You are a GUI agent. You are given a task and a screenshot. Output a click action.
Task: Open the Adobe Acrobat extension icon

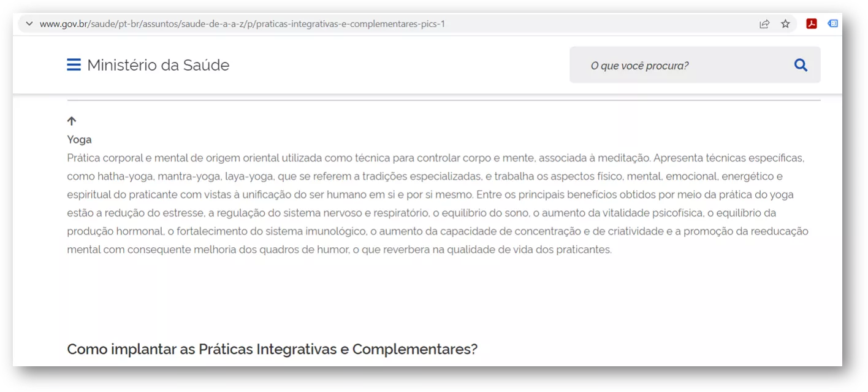coord(812,24)
